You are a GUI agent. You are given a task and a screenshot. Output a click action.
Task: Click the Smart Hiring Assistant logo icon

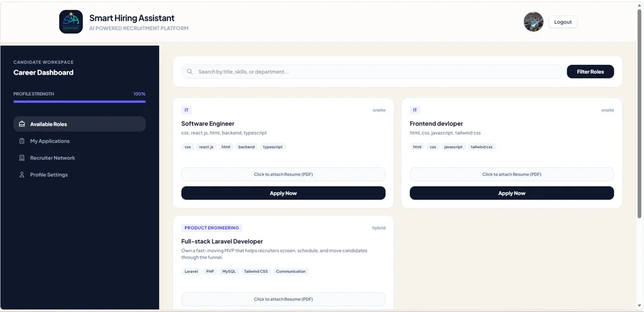[x=71, y=22]
